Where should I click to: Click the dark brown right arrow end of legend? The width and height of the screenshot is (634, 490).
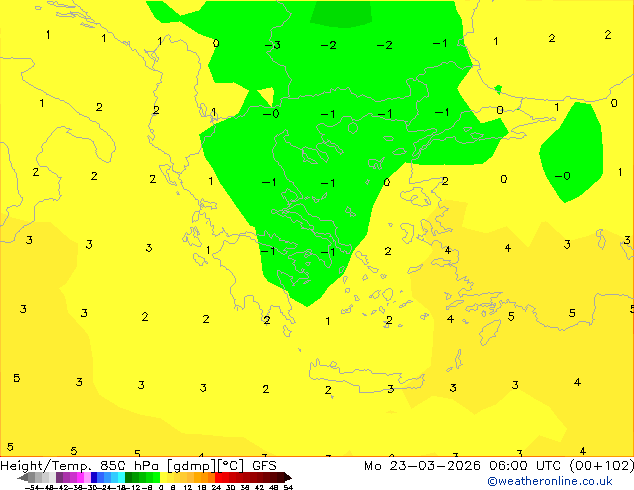288,478
